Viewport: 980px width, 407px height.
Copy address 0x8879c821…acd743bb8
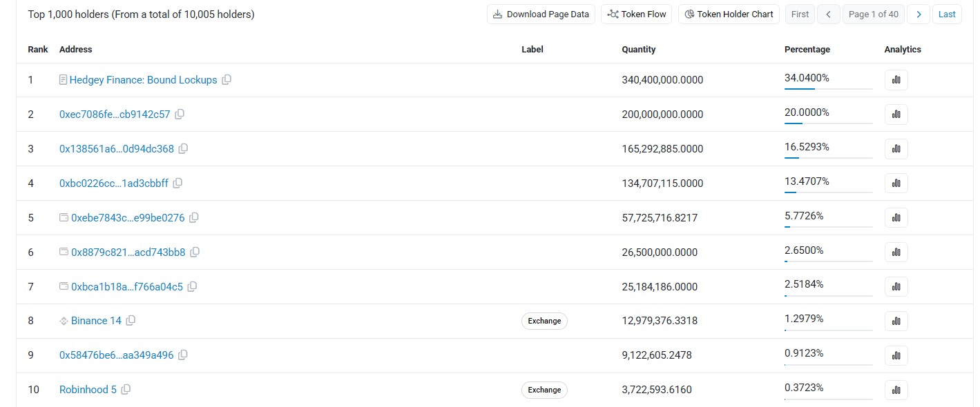pos(195,252)
